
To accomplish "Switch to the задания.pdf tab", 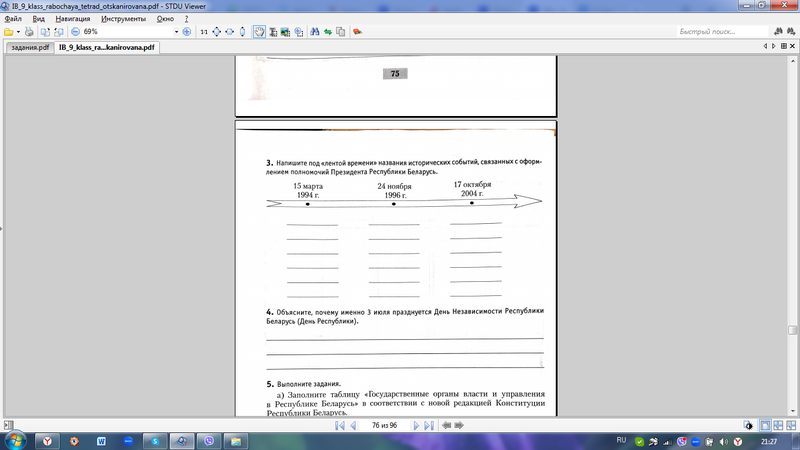I will pos(30,47).
